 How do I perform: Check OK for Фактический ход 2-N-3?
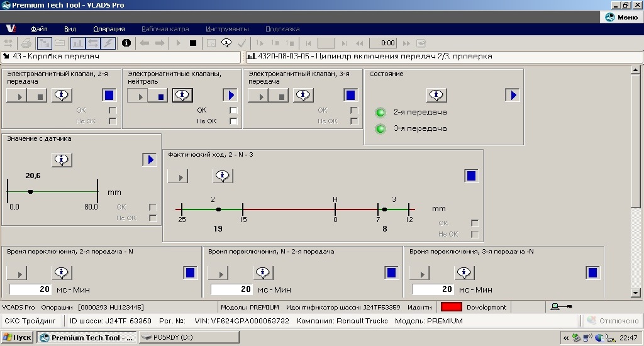(x=475, y=223)
